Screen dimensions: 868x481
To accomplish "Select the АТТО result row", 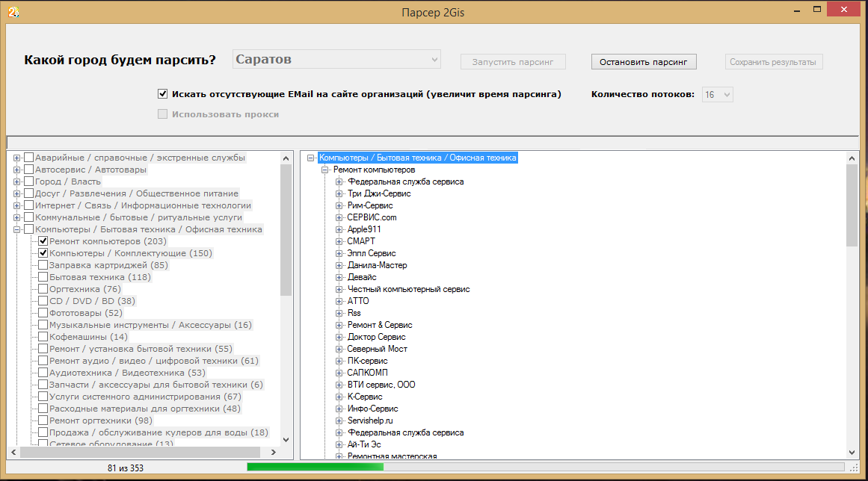I will click(x=357, y=301).
